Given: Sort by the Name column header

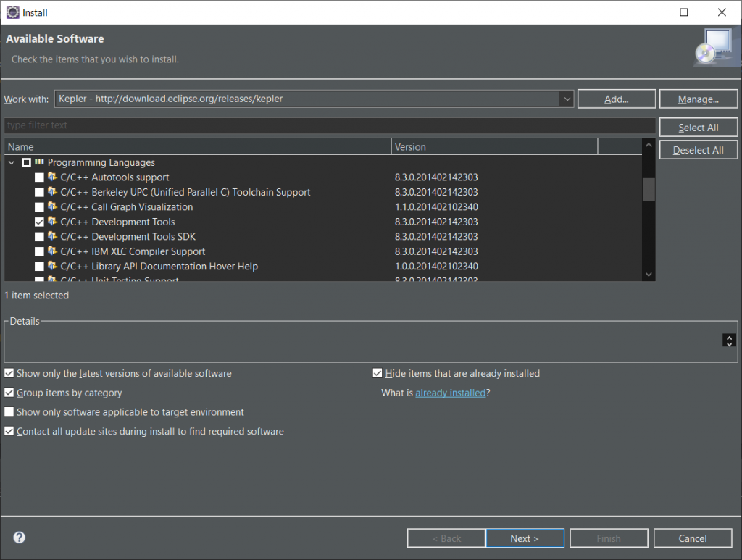Looking at the screenshot, I should (x=198, y=146).
